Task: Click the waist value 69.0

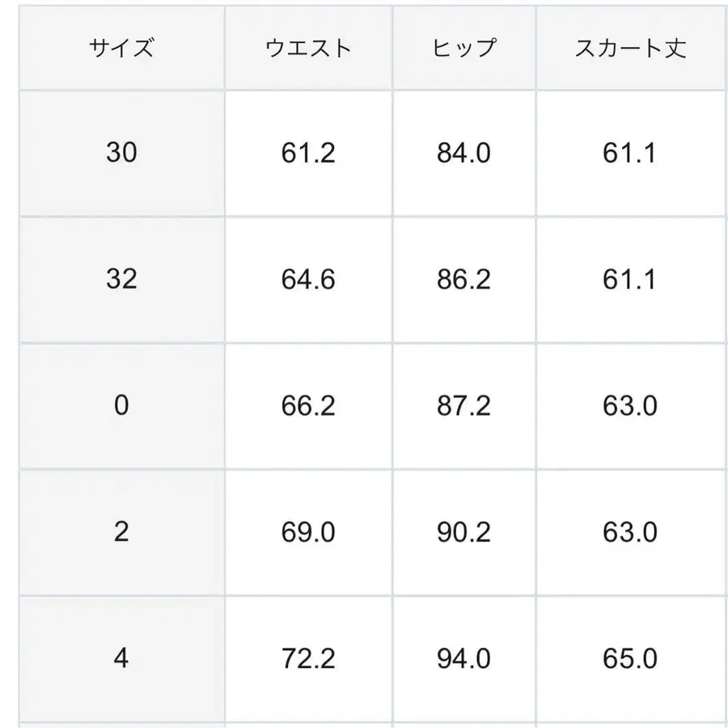Action: (308, 532)
